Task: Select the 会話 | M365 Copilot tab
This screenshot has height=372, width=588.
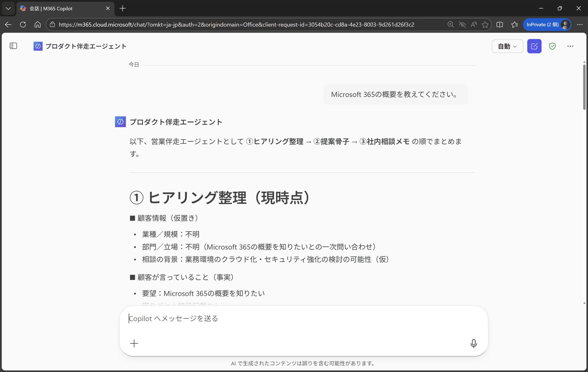Action: point(65,8)
